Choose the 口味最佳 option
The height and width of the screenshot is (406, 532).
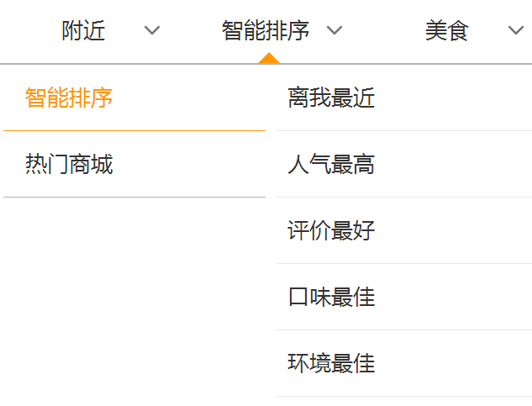[331, 297]
